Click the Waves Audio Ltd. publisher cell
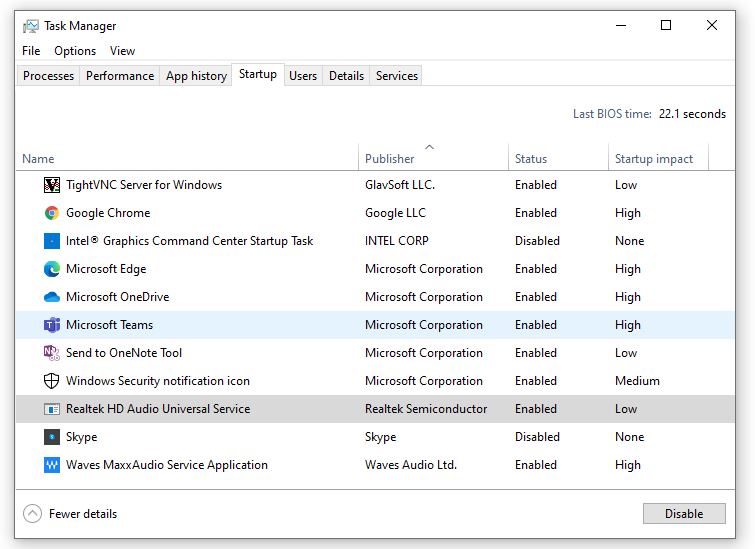Viewport: 755px width, 549px height. click(411, 465)
